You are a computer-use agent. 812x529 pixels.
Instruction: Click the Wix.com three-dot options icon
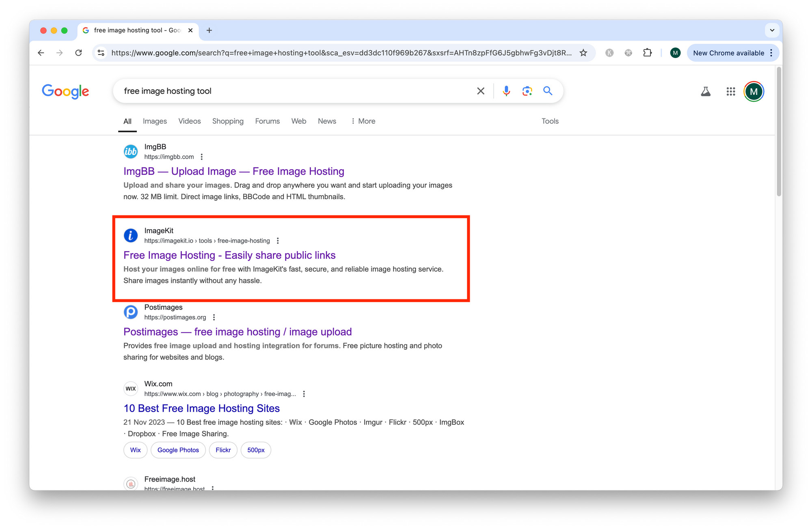[x=305, y=394]
